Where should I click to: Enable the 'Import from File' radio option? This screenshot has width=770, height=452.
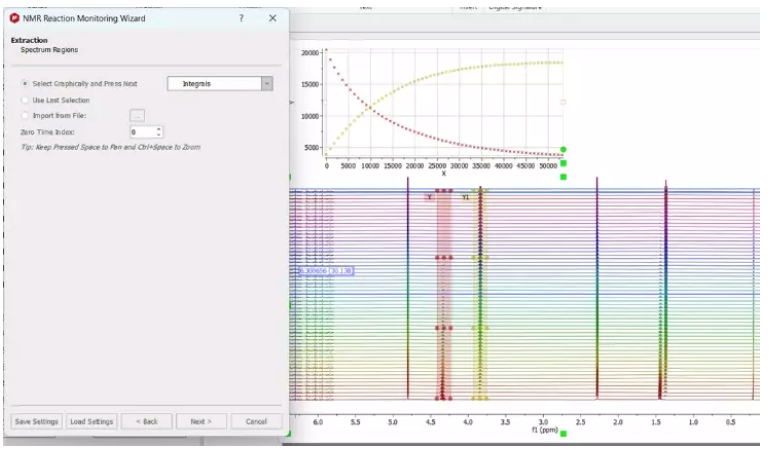coord(25,116)
